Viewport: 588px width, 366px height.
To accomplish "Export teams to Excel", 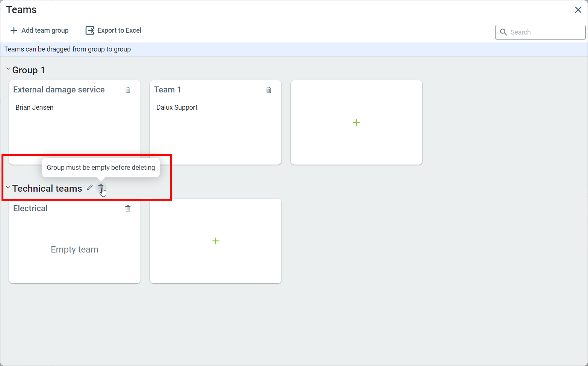I will pyautogui.click(x=113, y=30).
